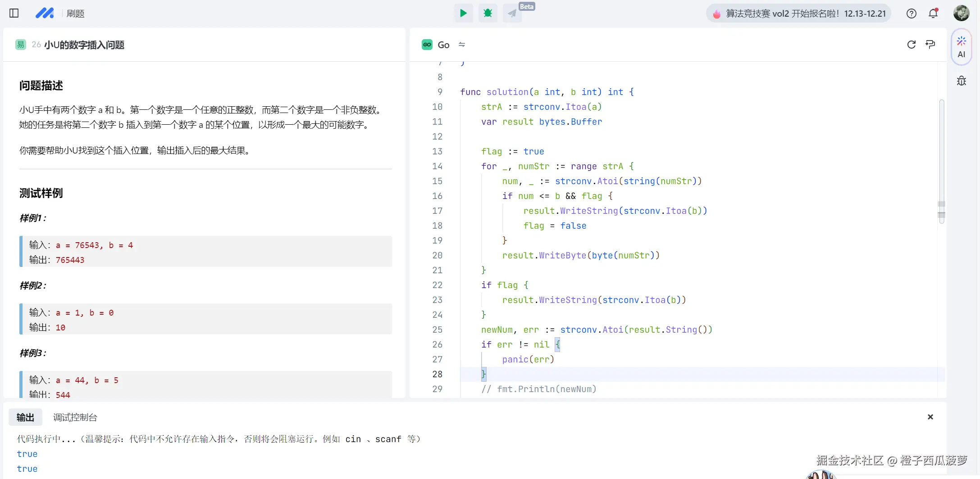Open the debug bug icon in the toolbar
Viewport: 980px width, 479px height.
pos(488,13)
